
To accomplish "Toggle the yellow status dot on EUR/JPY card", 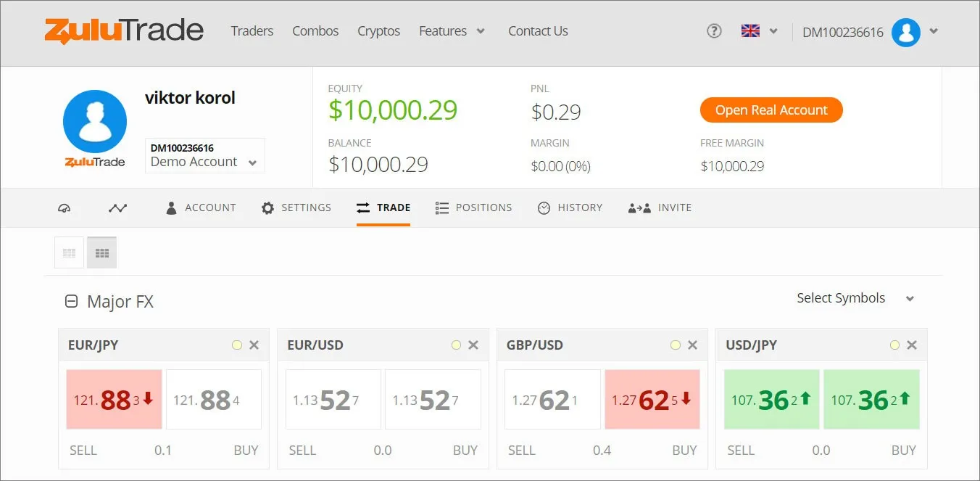I will (x=236, y=345).
